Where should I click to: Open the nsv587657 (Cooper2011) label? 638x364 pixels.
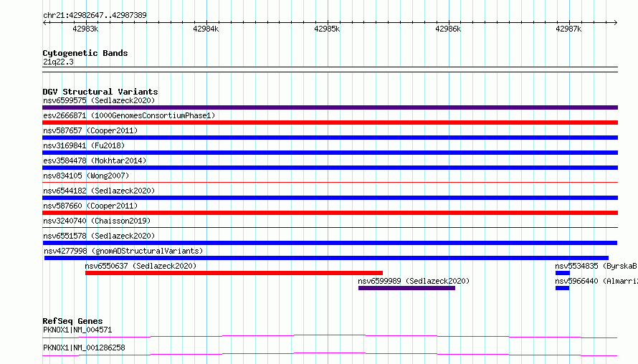[90, 130]
